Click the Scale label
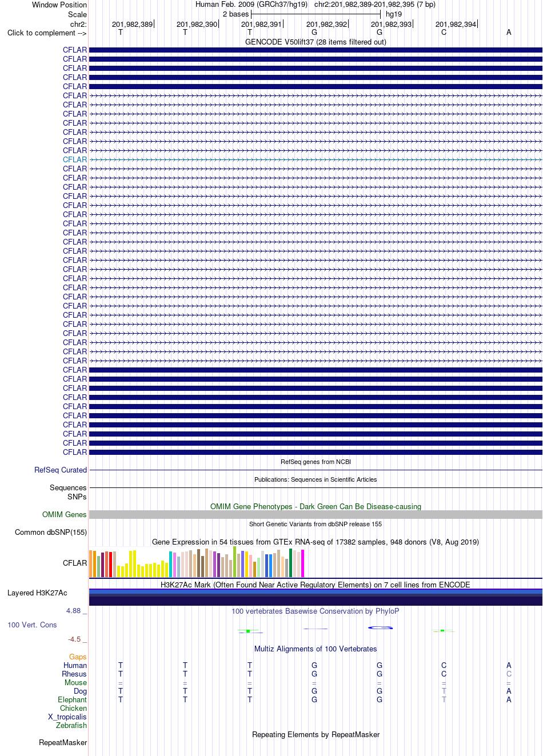 [78, 14]
